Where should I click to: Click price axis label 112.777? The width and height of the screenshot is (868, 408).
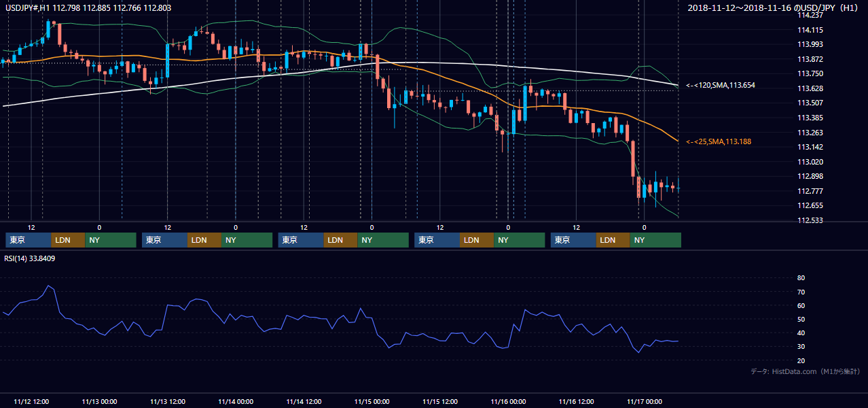tap(810, 191)
